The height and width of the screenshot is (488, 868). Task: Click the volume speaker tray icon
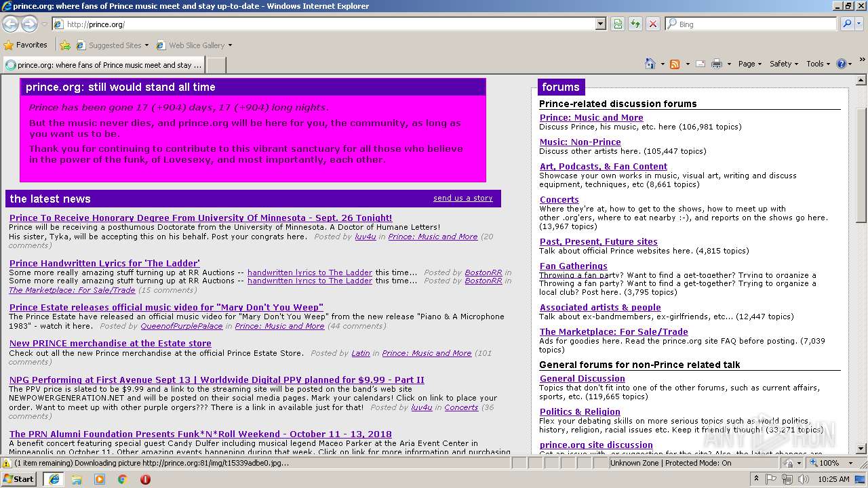point(803,479)
